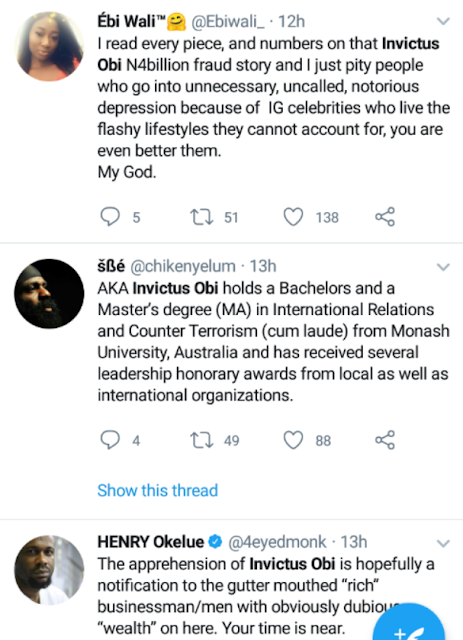Click Show this thread link
Viewport: 463px width, 640px height.
pyautogui.click(x=158, y=490)
